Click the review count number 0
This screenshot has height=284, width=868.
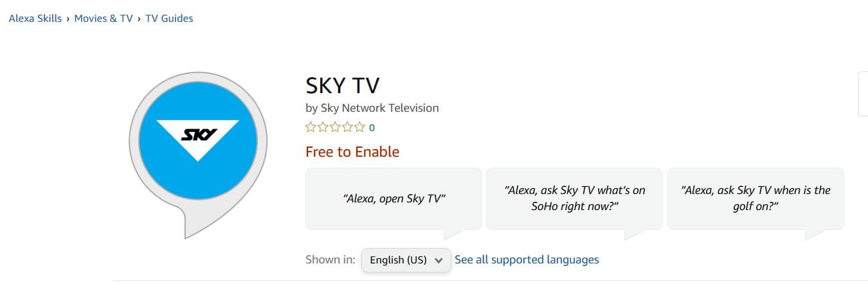[x=372, y=128]
